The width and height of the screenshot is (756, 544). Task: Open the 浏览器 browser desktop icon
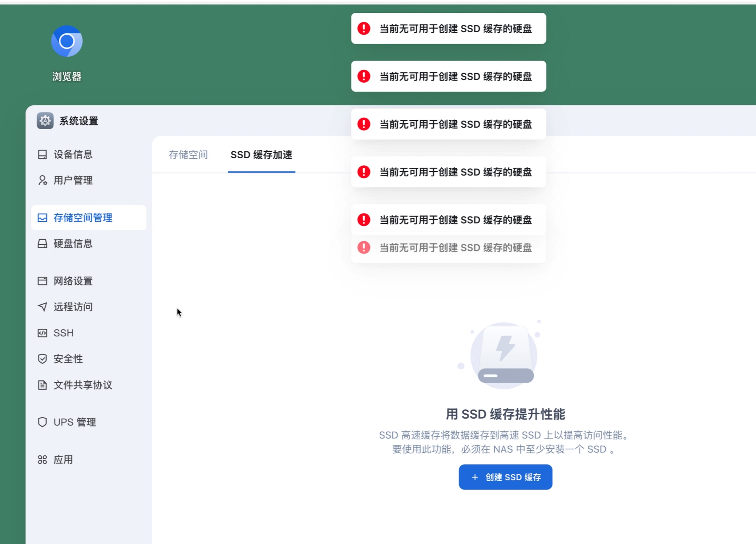pos(67,41)
